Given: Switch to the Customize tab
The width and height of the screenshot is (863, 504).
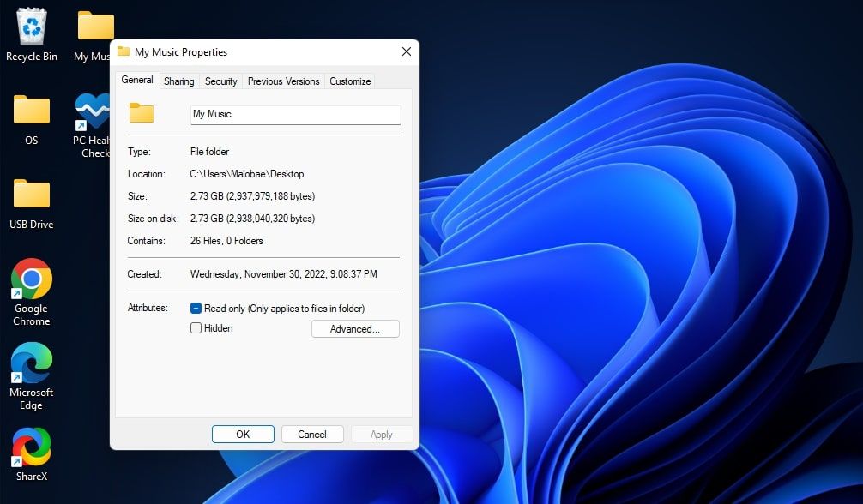Looking at the screenshot, I should pos(350,81).
